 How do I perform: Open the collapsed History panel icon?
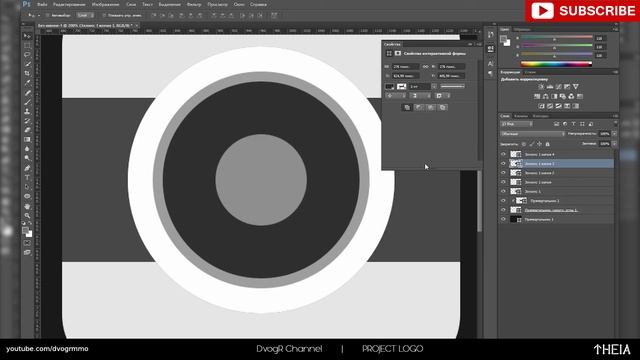click(491, 35)
